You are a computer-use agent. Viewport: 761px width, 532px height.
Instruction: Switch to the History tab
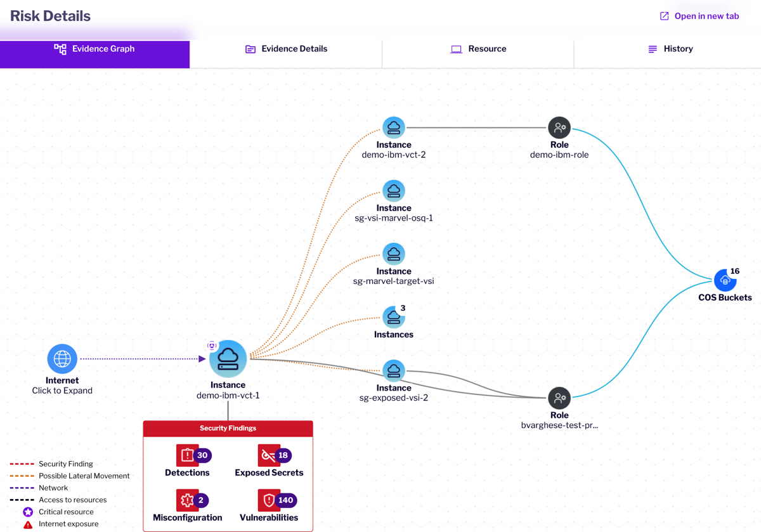[670, 49]
